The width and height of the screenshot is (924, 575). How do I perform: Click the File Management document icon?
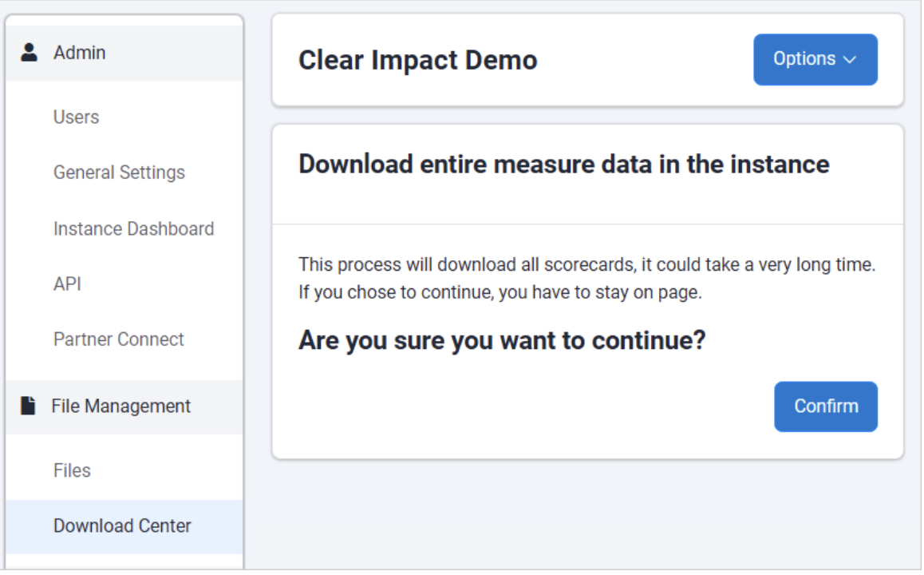(29, 406)
